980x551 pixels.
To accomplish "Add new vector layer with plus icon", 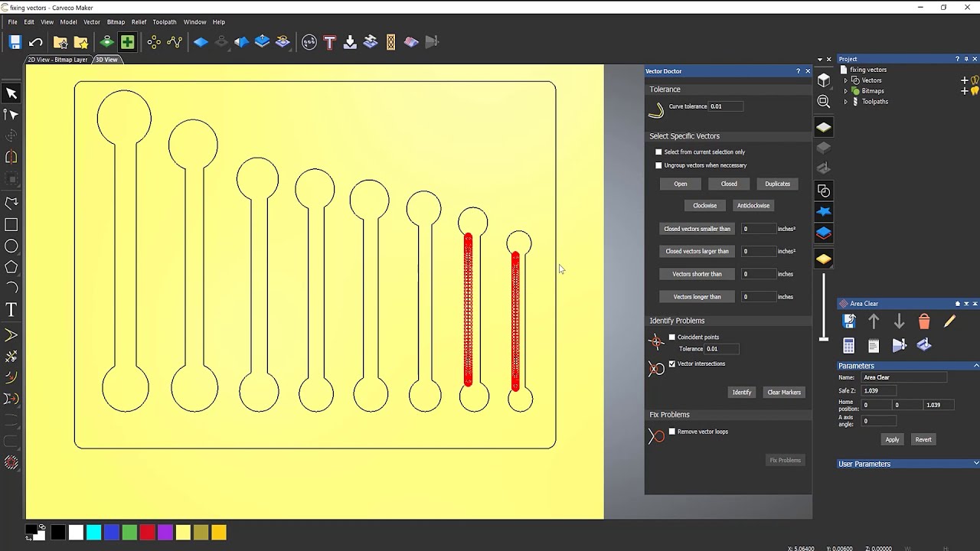I will (x=965, y=80).
